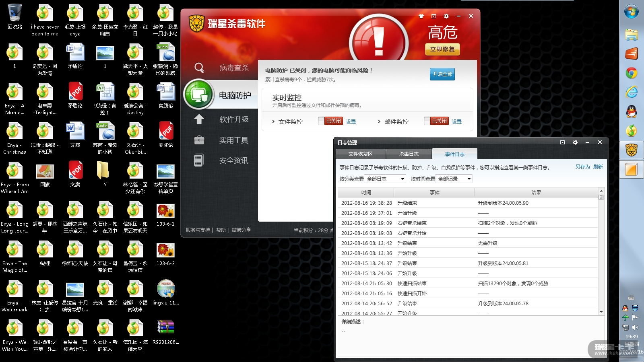Select the log row at 2012-08-15 18:24:37
This screenshot has width=644, height=362.
[468, 263]
